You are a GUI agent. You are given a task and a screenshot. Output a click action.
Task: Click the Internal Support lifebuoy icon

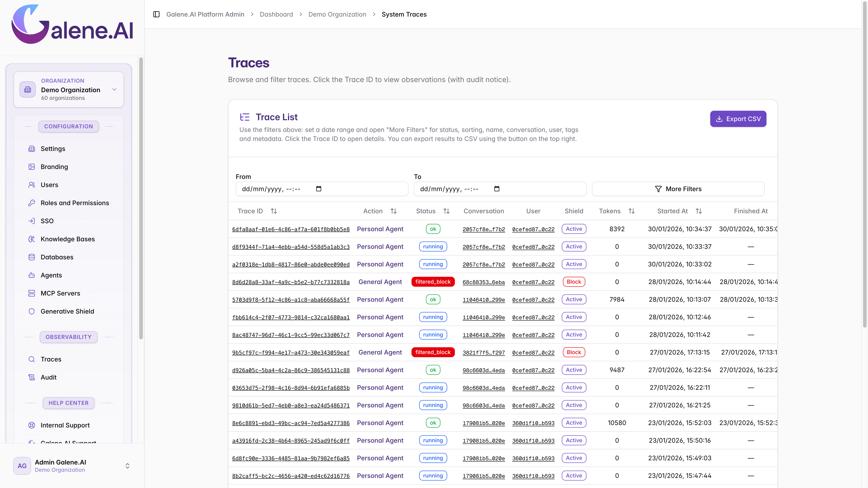pyautogui.click(x=32, y=425)
